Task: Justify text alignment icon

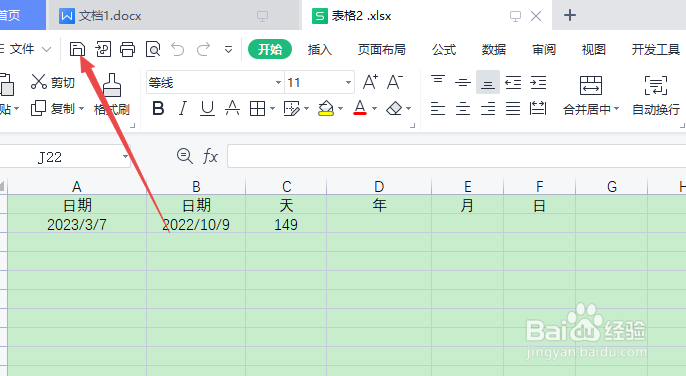Action: pos(513,108)
